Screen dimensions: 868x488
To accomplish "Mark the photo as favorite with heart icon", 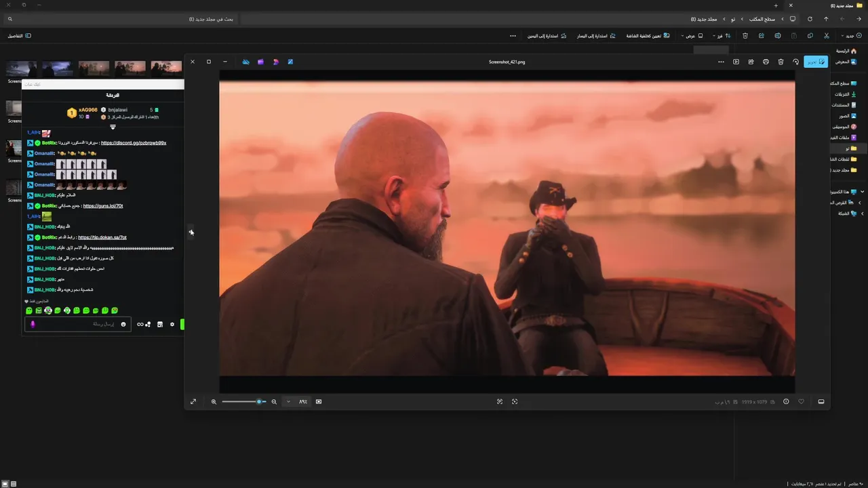I will point(801,402).
